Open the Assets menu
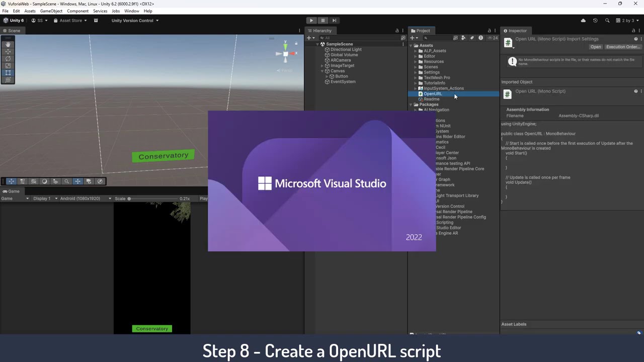This screenshot has width=644, height=362. click(x=30, y=11)
